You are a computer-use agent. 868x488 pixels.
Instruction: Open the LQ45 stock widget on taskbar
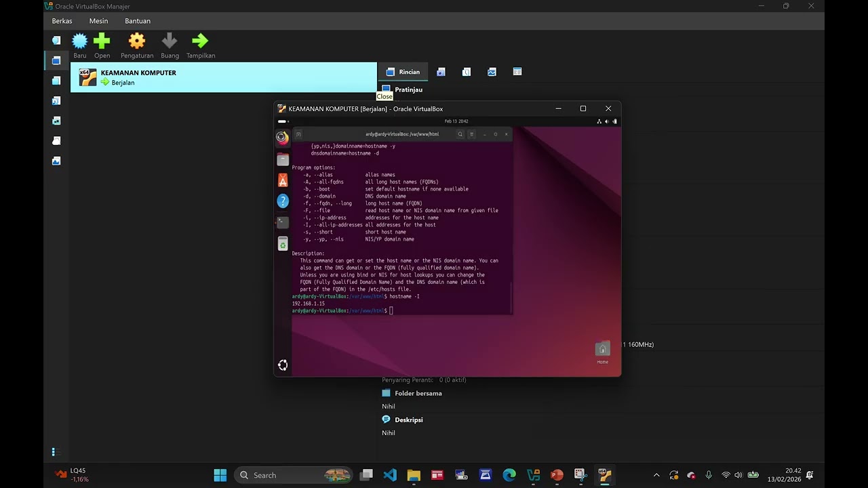click(72, 475)
